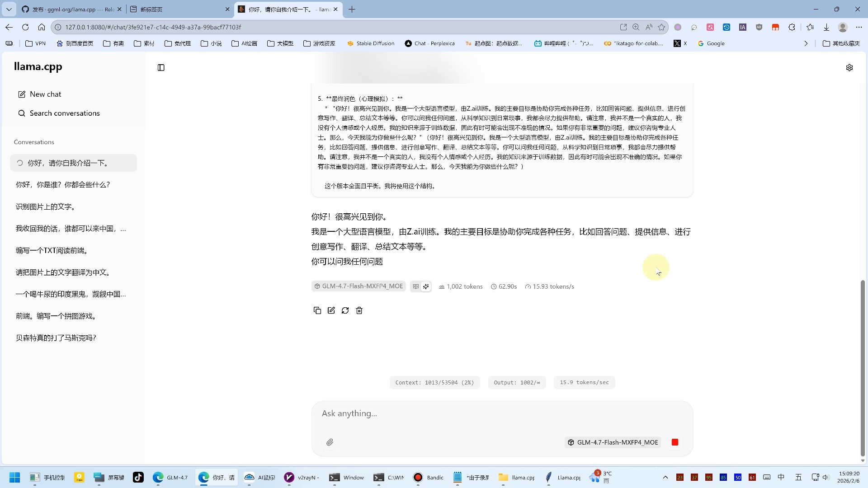Collapse the sidebar panel
868x488 pixels.
[x=161, y=68]
